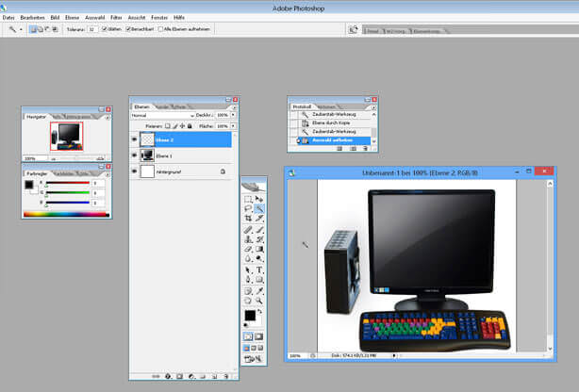Delete current state in Protokoll panel

coord(365,148)
